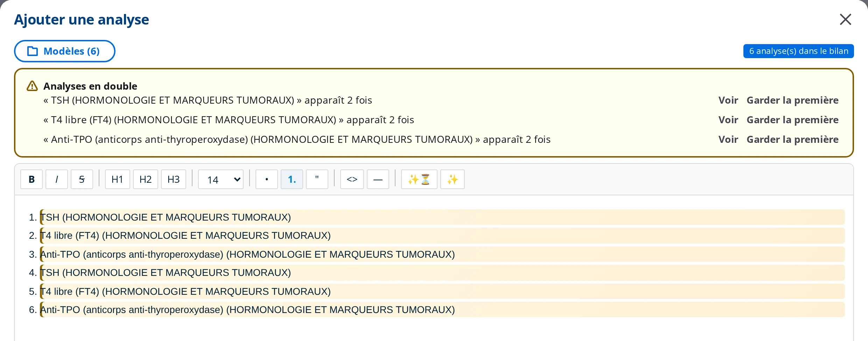Keep first Anti-TPO via Garder la première

(793, 139)
